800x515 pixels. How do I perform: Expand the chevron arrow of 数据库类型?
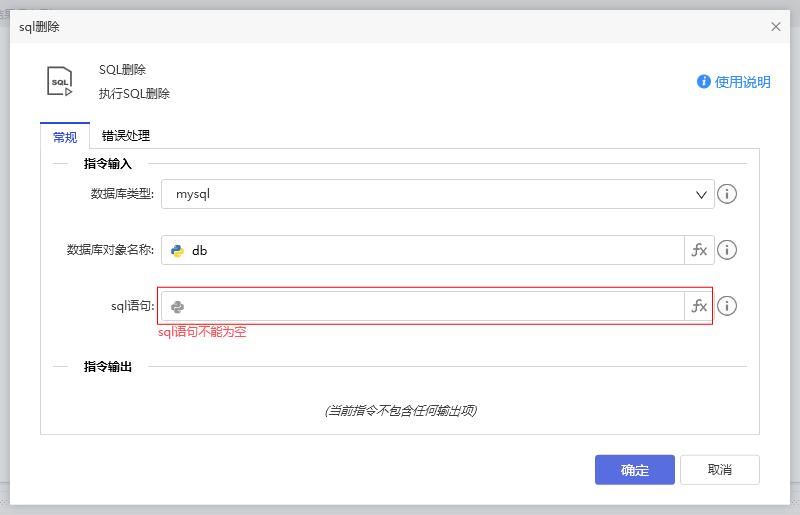pos(701,194)
